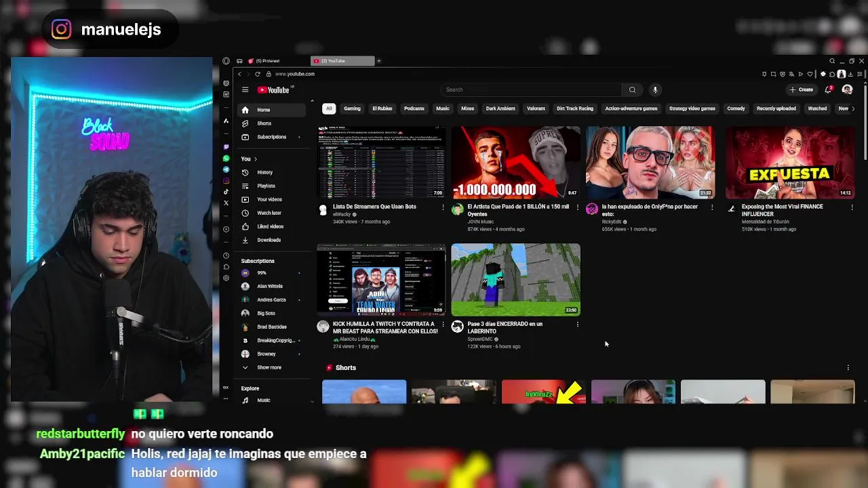Click the Opera heart bookmark icon
The width and height of the screenshot is (868, 488).
point(810,74)
